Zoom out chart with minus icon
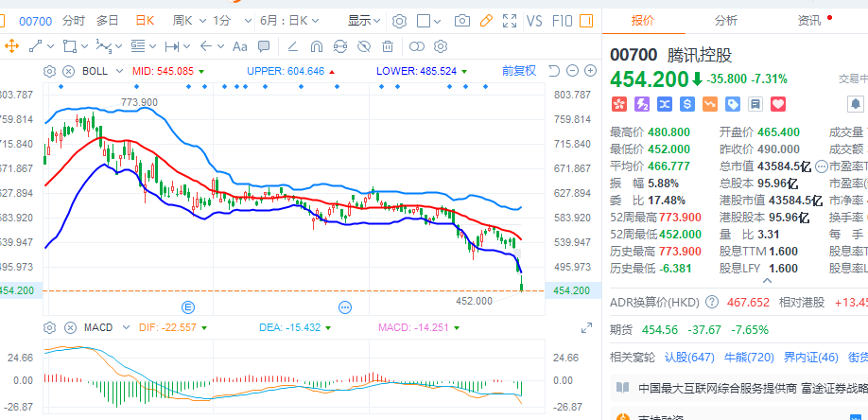The height and width of the screenshot is (420, 868). point(573,70)
